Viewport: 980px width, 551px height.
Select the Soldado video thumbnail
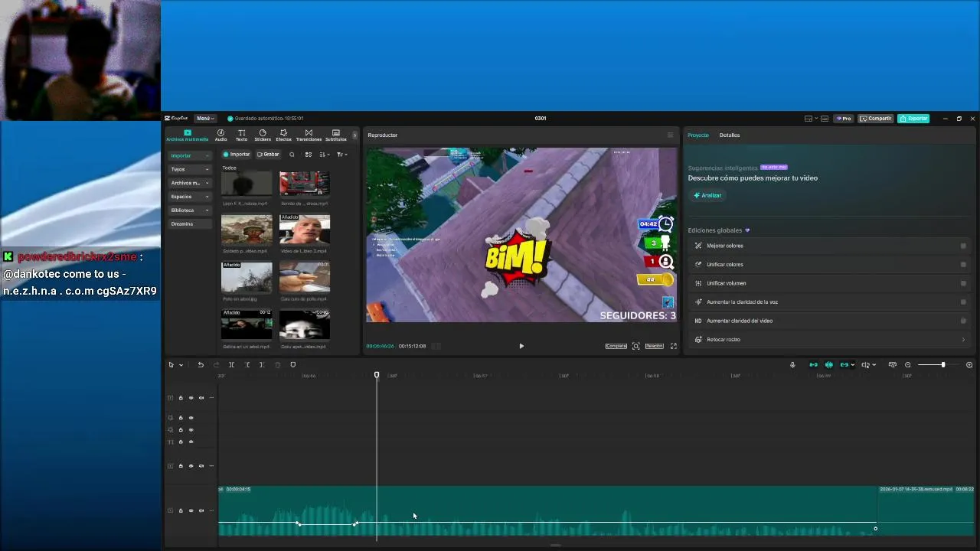click(247, 229)
